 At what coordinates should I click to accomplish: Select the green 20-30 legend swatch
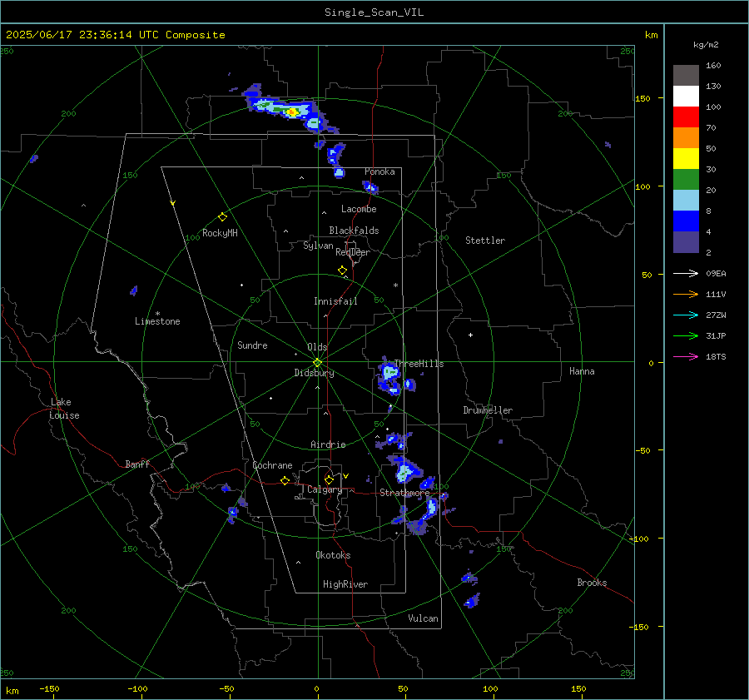tap(686, 180)
